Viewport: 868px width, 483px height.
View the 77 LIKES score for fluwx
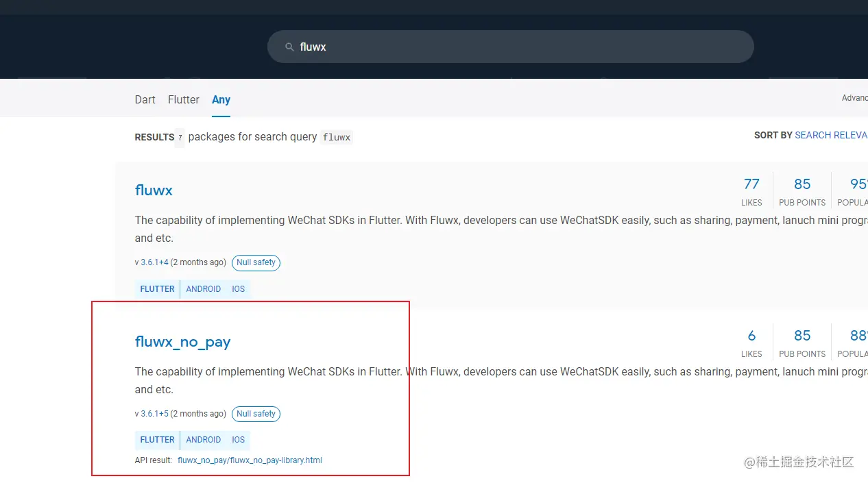point(751,184)
